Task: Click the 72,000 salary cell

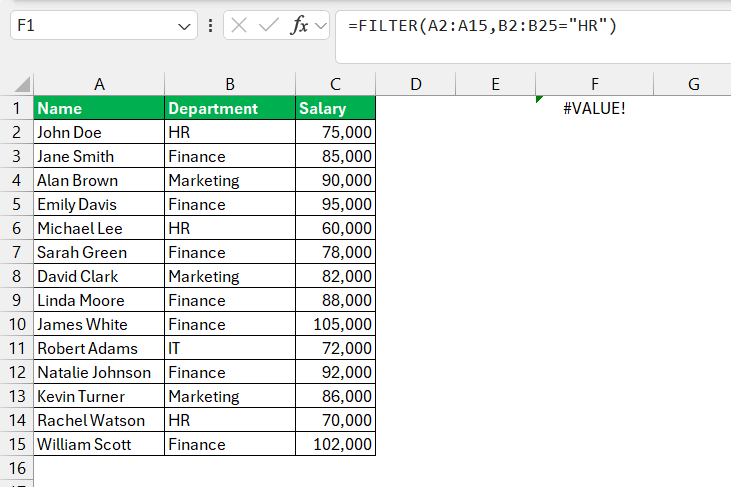Action: point(335,348)
